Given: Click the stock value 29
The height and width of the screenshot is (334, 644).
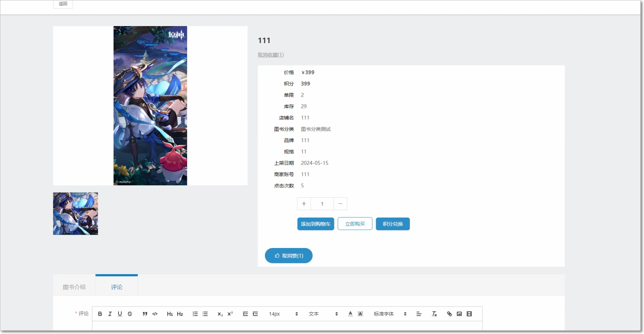Looking at the screenshot, I should (304, 107).
